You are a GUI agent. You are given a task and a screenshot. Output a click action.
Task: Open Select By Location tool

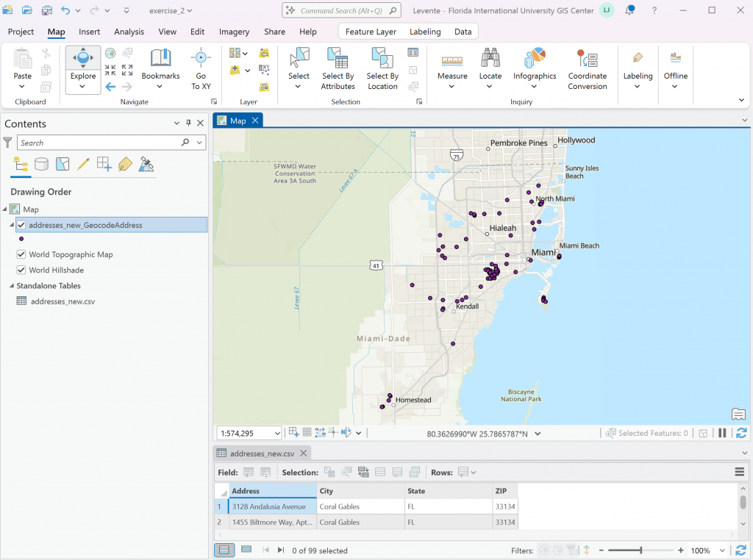coord(382,68)
